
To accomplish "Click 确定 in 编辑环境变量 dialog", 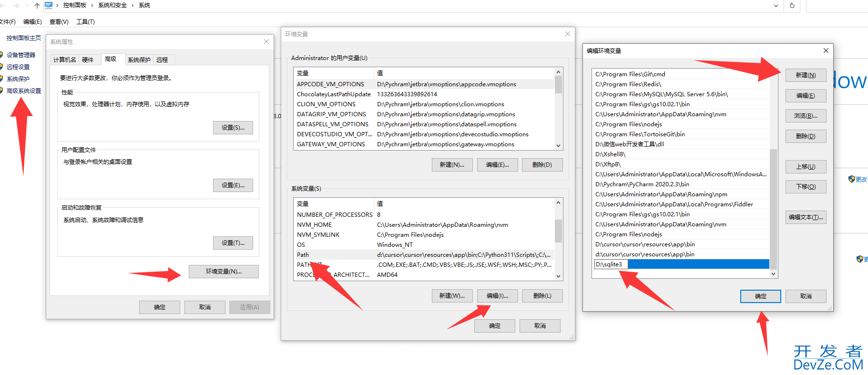I will 761,296.
